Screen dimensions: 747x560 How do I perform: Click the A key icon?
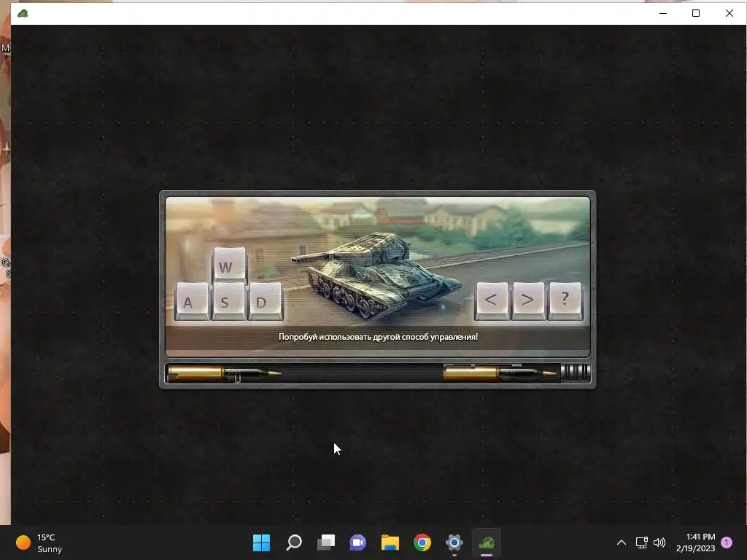[x=193, y=301]
